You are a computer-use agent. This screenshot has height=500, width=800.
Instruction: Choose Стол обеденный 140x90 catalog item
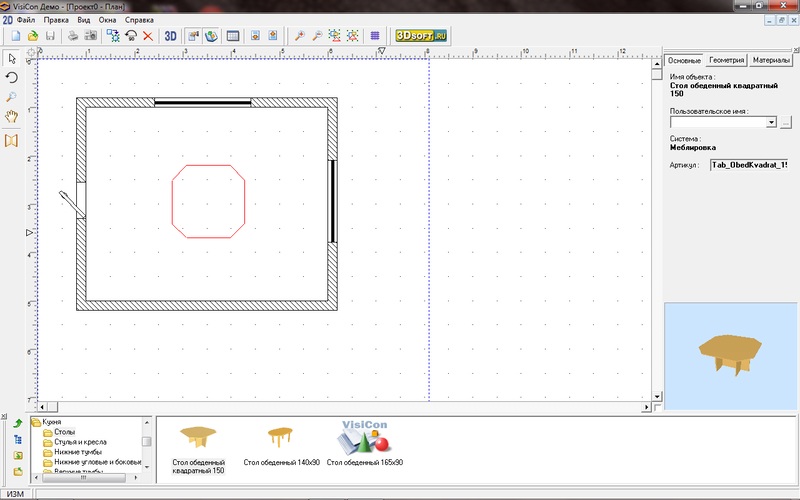click(x=281, y=446)
